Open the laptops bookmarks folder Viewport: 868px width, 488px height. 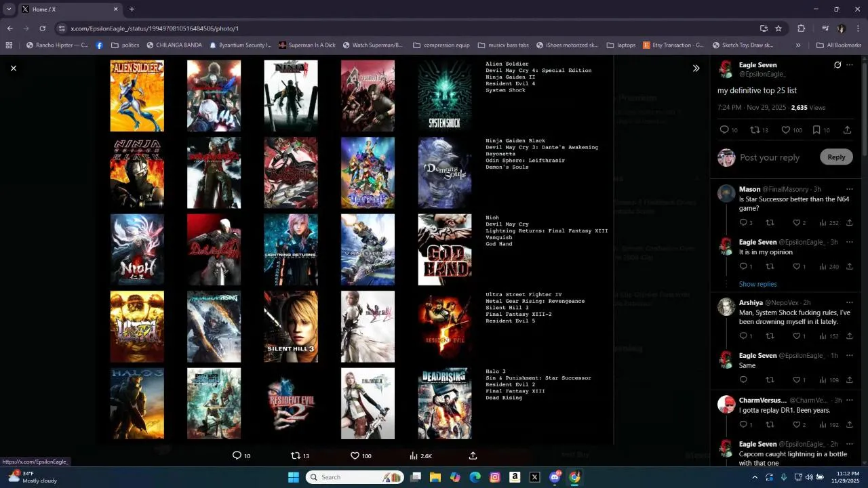[x=621, y=45]
